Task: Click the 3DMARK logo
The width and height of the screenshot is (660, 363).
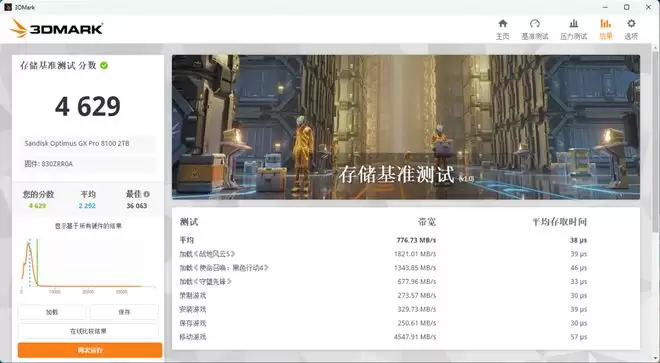Action: coord(56,29)
